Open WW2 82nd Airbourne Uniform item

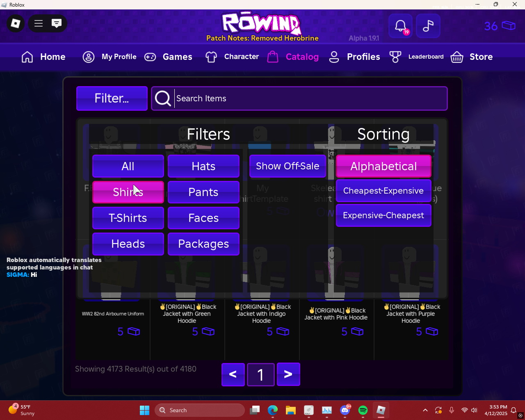[x=113, y=314]
